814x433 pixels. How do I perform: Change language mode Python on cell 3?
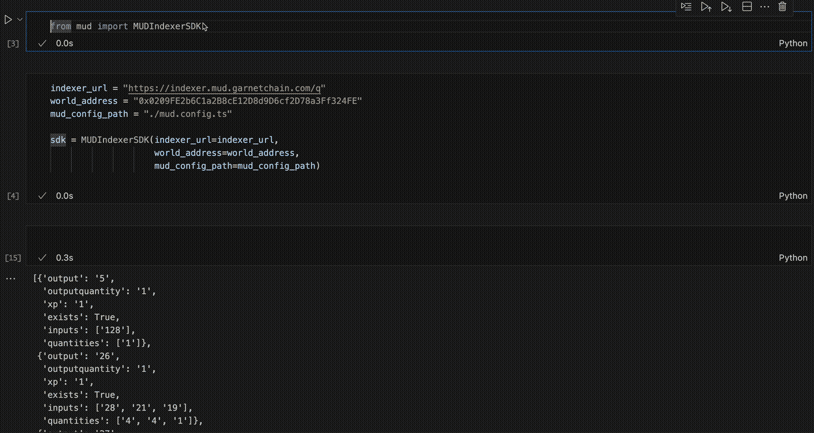tap(793, 44)
